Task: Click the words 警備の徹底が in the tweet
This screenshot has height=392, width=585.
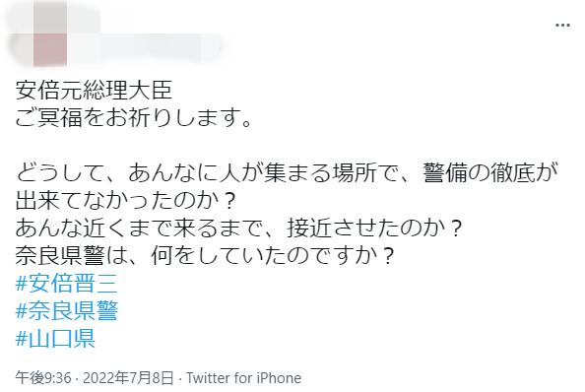Action: [x=489, y=173]
